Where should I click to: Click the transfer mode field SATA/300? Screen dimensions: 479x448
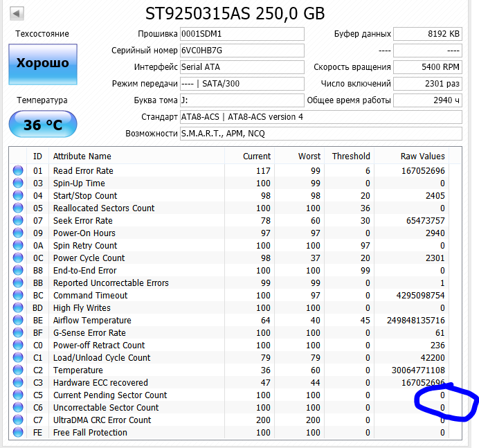tap(242, 84)
